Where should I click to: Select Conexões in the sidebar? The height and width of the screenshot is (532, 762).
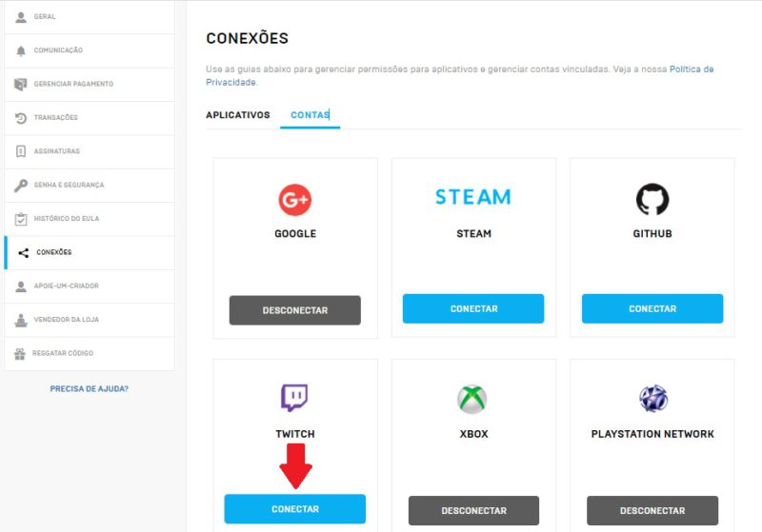90,252
